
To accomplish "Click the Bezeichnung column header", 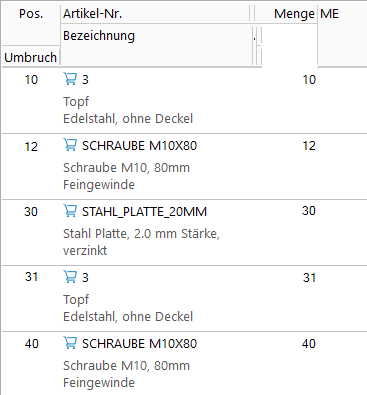I will [x=99, y=36].
